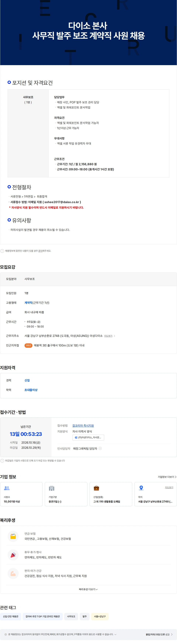The image size is (177, 644).
Task: Click the email sohee2017@daiso.co.kr text
Action: [62, 202]
